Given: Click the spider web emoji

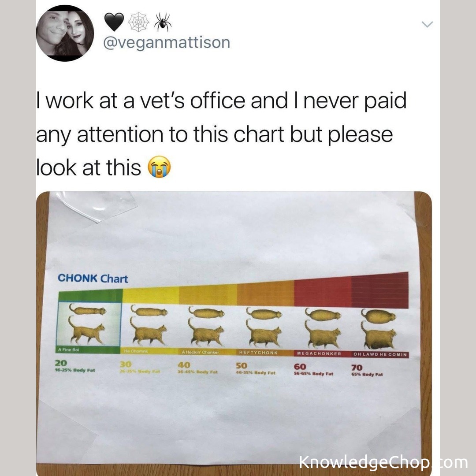Looking at the screenshot, I should point(139,22).
